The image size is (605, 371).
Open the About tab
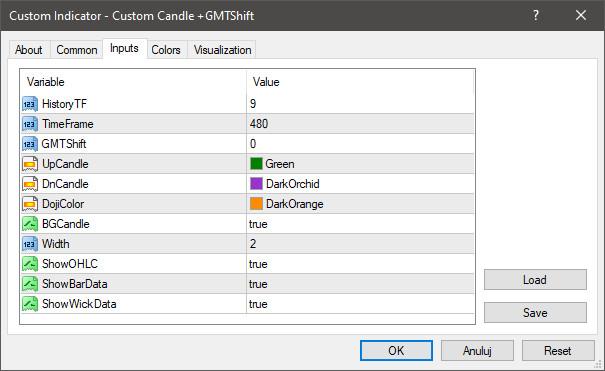(29, 50)
